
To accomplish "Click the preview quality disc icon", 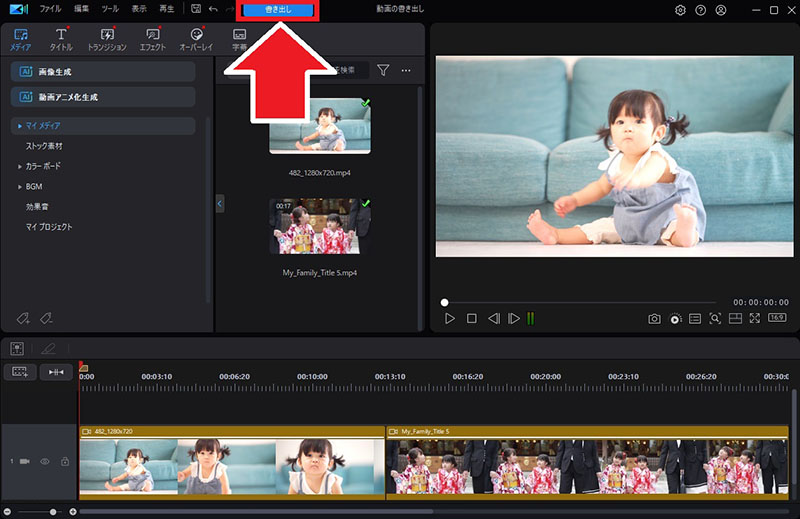I will 675,319.
